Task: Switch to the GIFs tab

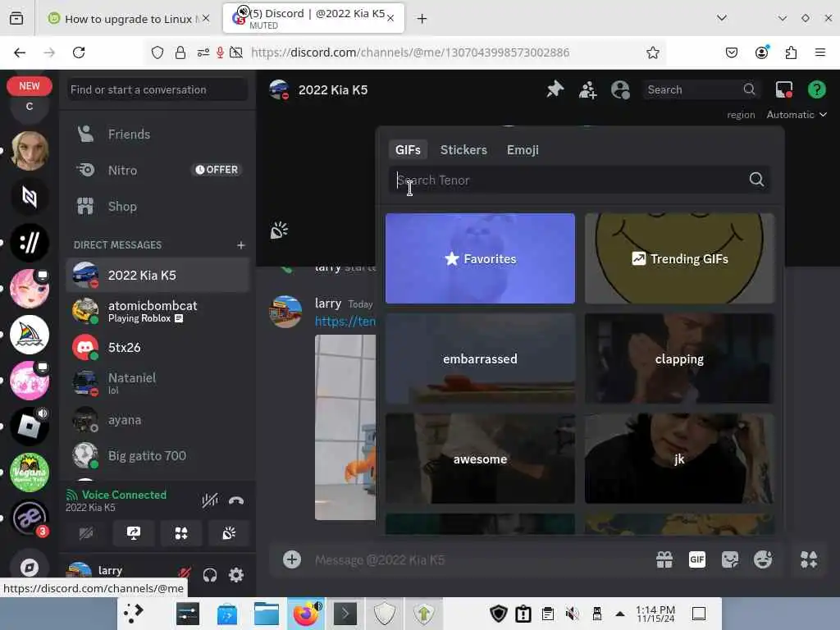Action: point(408,150)
